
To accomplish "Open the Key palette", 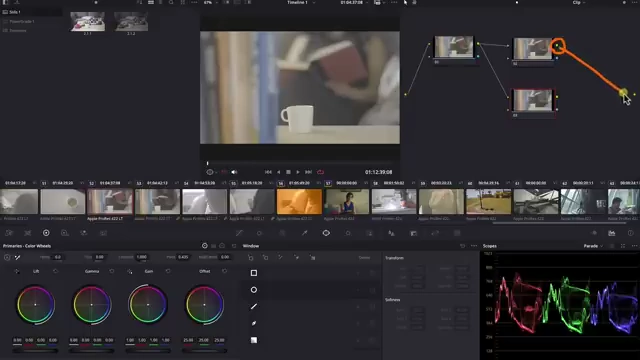I will click(413, 233).
